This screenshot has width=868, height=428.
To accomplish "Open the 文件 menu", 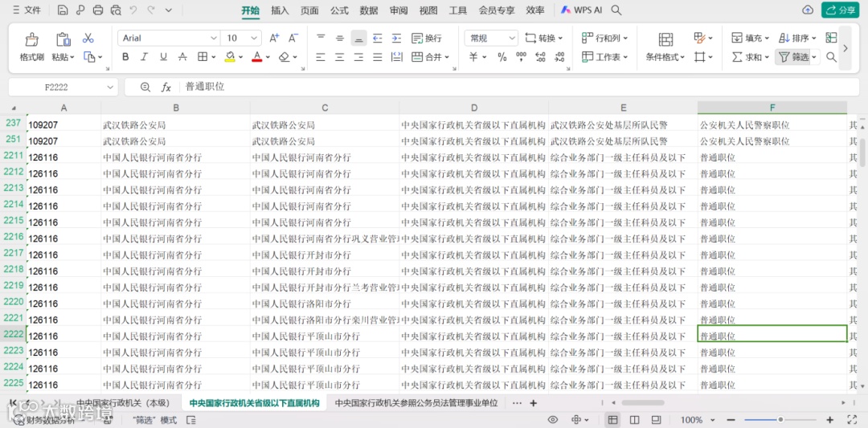I will tap(27, 10).
